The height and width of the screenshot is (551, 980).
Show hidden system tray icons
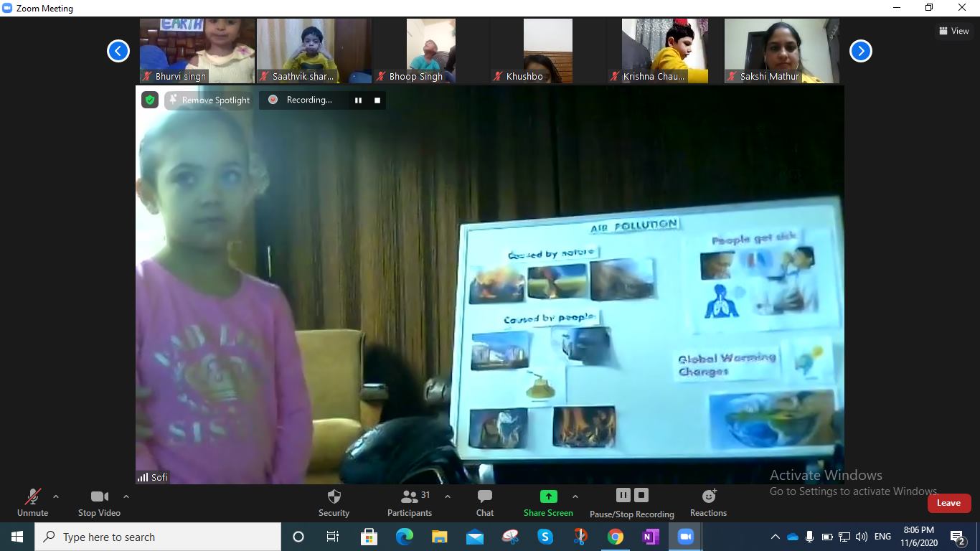776,537
